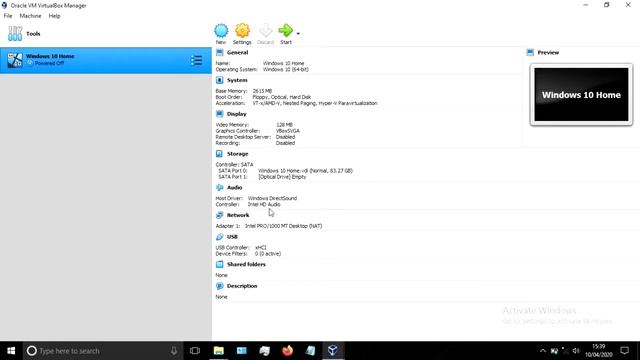Click the Storage section icon
The width and height of the screenshot is (640, 360).
click(220, 154)
